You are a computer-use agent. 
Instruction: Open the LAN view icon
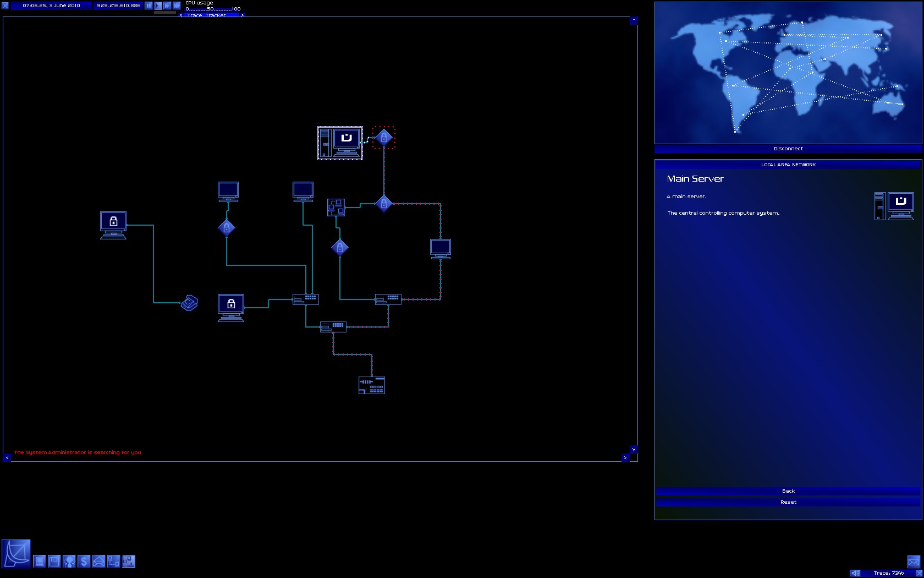click(128, 561)
